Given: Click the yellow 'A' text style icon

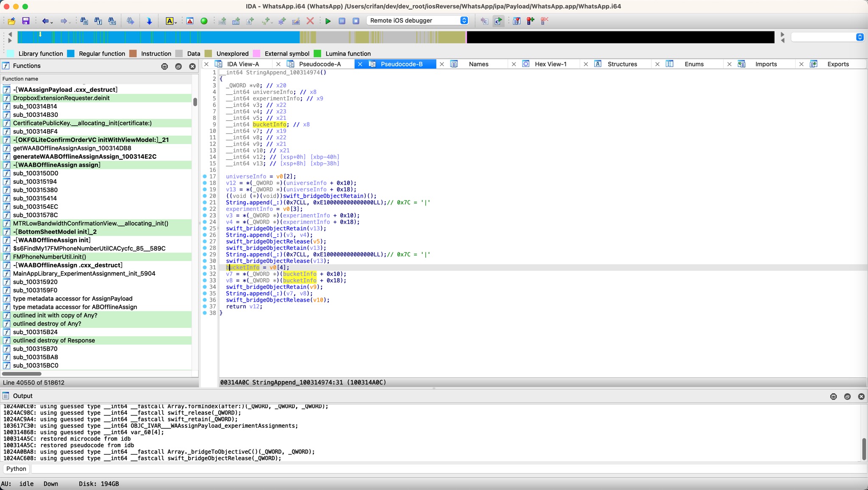Looking at the screenshot, I should pos(170,21).
